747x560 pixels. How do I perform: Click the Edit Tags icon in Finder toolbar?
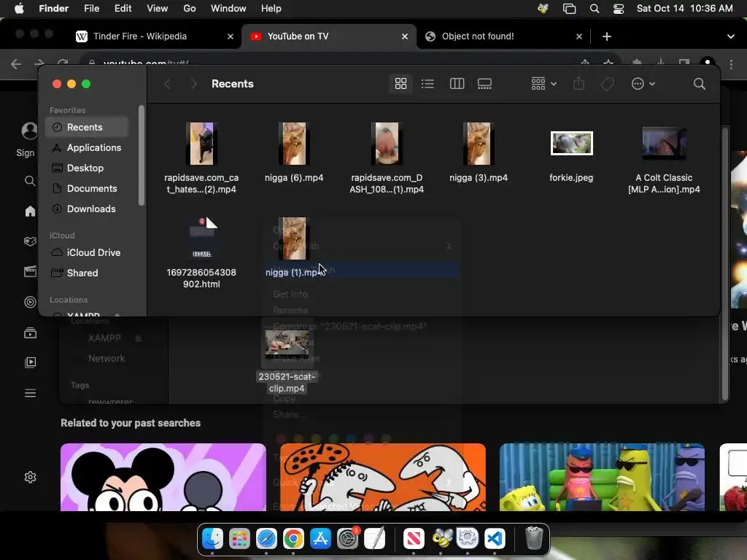607,84
